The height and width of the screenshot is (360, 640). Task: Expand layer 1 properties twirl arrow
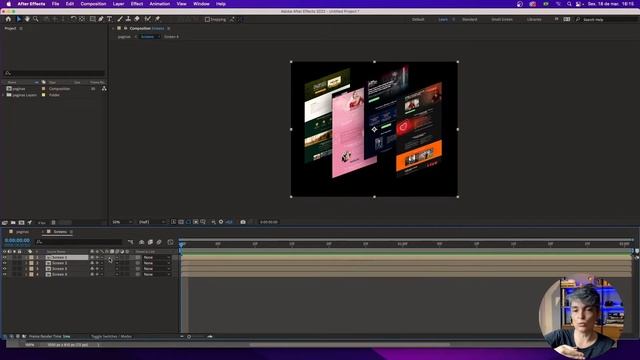[x=27, y=258]
